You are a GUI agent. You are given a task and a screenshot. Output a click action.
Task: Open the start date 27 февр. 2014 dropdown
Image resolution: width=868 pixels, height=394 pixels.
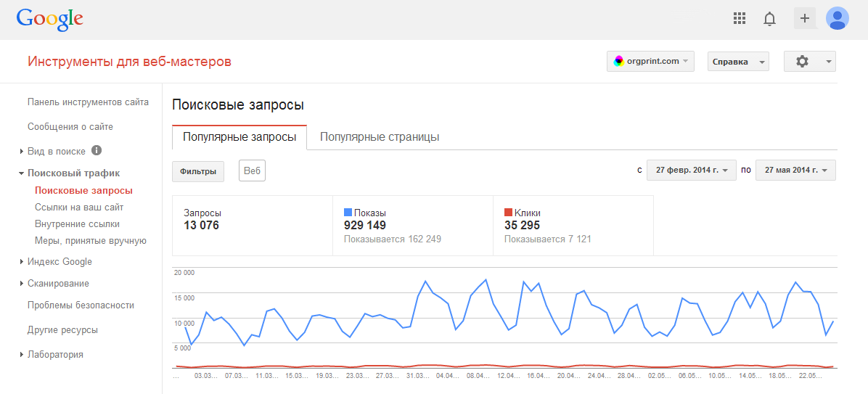coord(692,170)
